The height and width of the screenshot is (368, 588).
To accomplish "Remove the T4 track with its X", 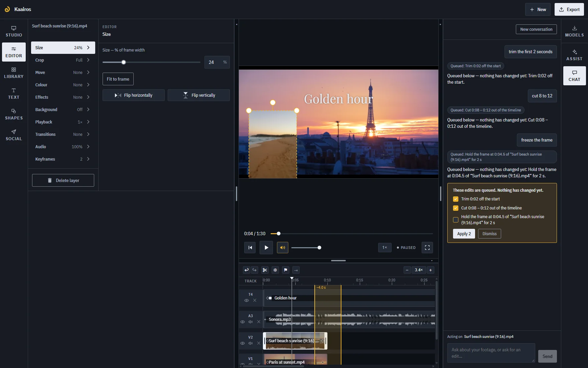I will (x=255, y=300).
